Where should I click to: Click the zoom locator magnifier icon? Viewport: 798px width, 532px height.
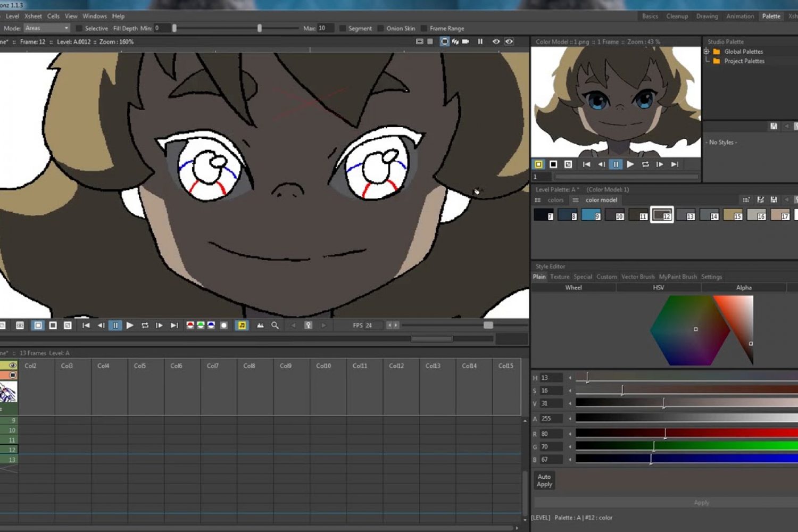tap(275, 326)
